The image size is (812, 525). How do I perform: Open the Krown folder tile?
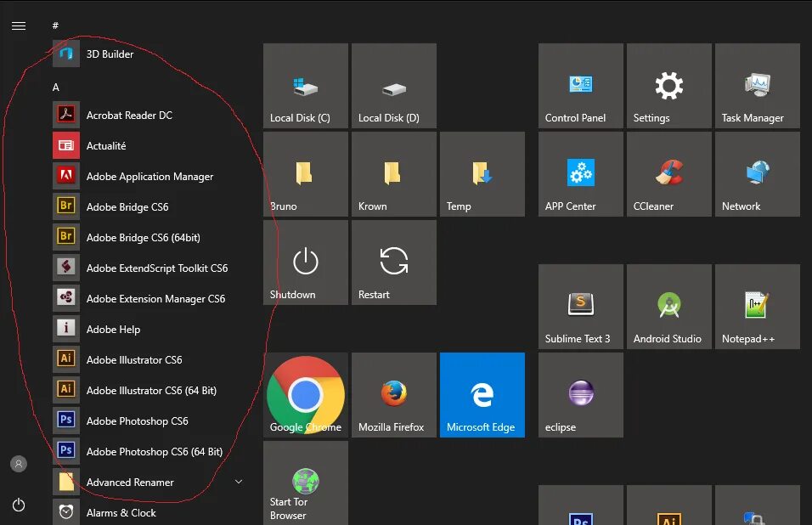394,174
